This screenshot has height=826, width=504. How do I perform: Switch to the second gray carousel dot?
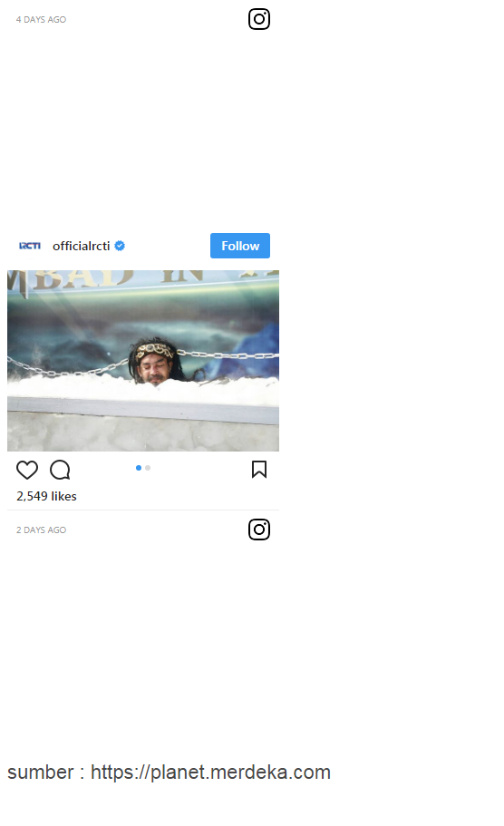pos(148,468)
